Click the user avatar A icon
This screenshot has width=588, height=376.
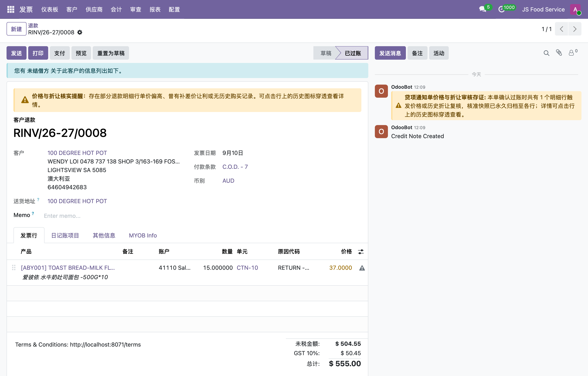click(x=576, y=9)
